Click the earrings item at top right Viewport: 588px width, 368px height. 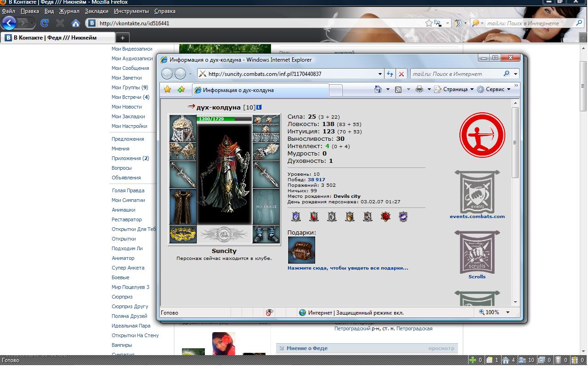[x=266, y=120]
